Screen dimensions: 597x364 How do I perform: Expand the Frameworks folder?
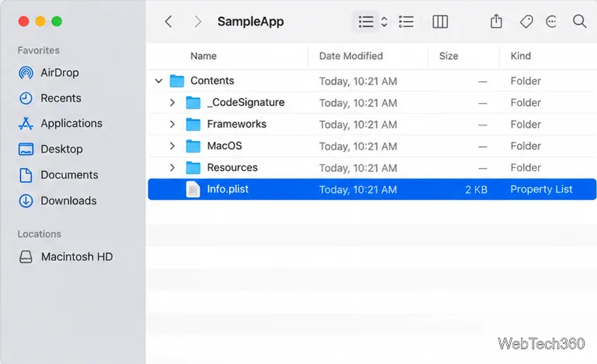click(172, 125)
